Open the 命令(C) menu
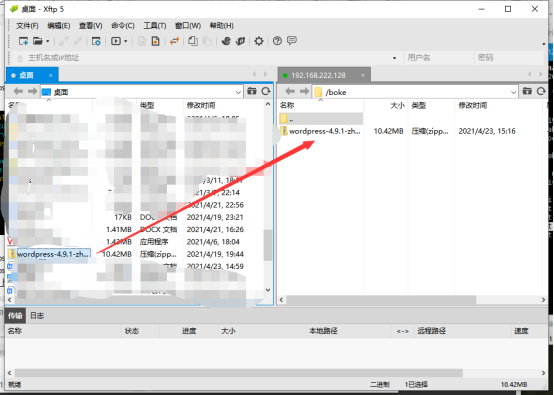The image size is (554, 395). coord(123,26)
